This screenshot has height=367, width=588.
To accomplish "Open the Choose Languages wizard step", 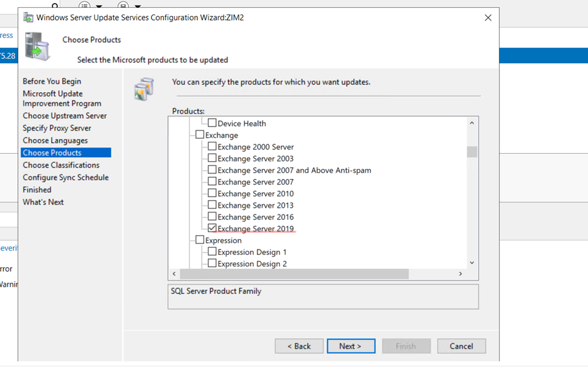I will 55,140.
